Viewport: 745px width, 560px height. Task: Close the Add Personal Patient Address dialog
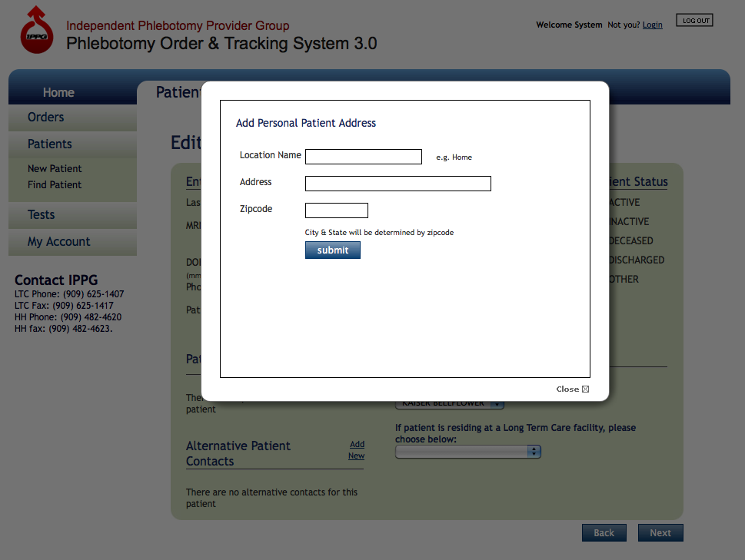click(x=572, y=389)
